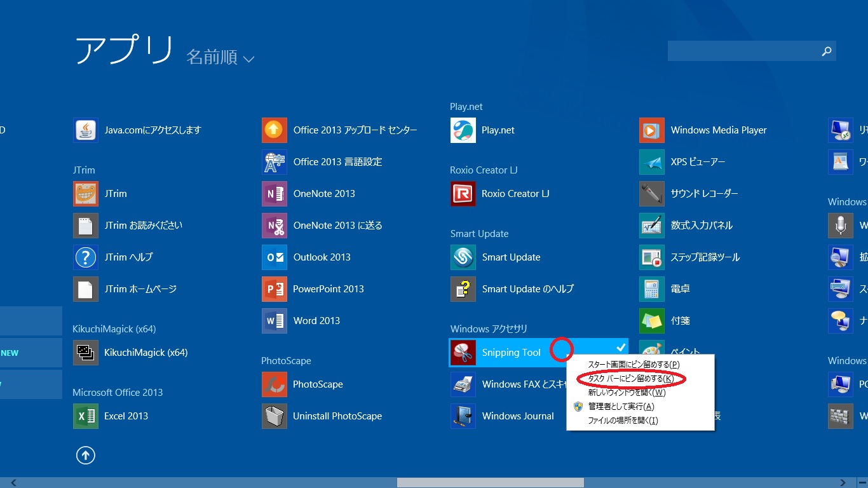
Task: Open Office 2013 言語設定 icon
Action: [x=275, y=162]
